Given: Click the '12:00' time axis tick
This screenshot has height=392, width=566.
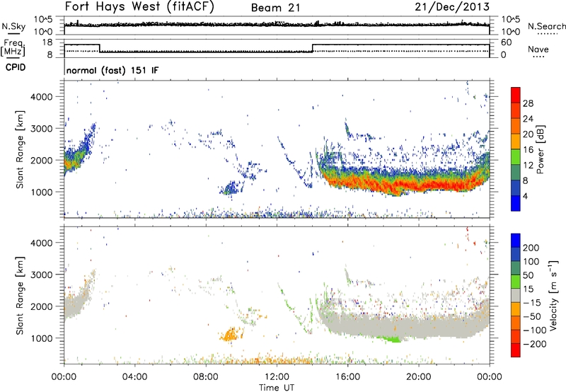Looking at the screenshot, I should 277,377.
